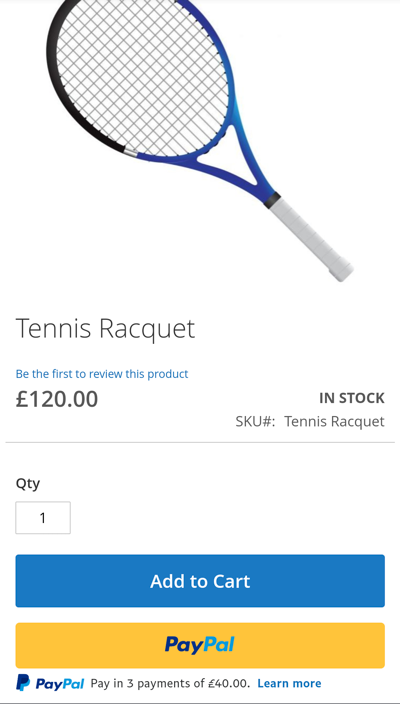The image size is (400, 704).
Task: Click the PayPal P logo icon
Action: (x=23, y=682)
